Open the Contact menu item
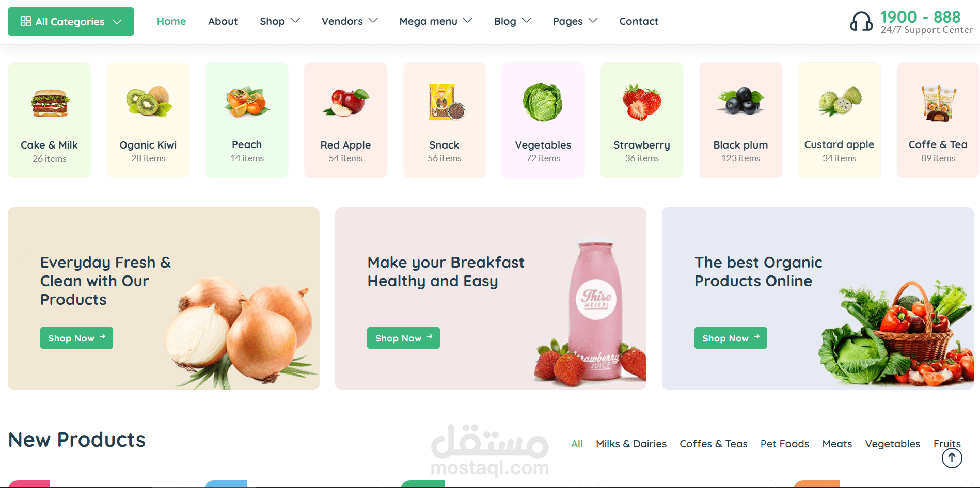 pyautogui.click(x=639, y=21)
